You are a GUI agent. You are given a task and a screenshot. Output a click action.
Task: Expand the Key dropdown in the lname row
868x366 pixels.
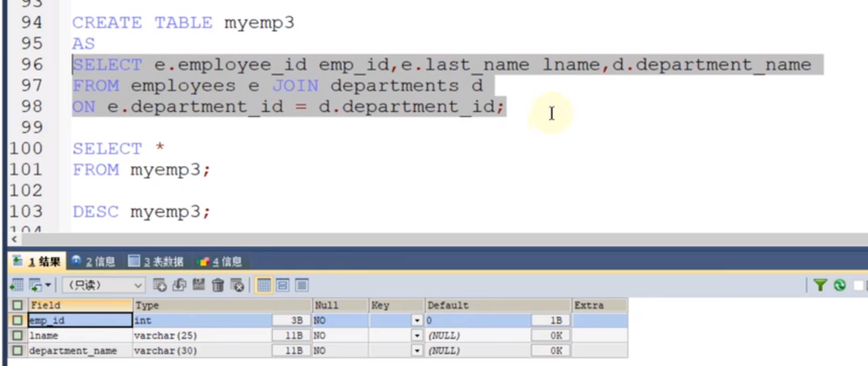tap(417, 335)
